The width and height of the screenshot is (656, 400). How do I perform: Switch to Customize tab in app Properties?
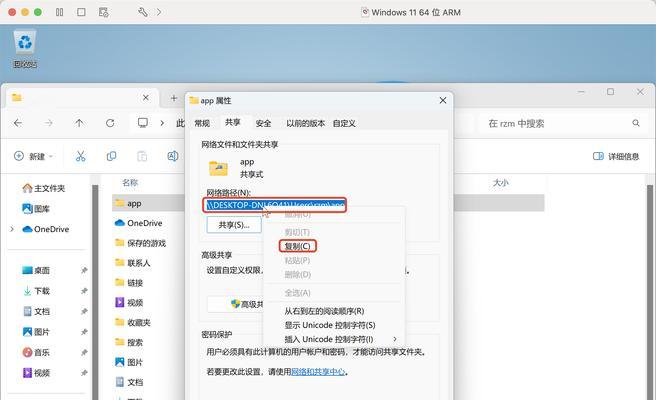pyautogui.click(x=344, y=123)
